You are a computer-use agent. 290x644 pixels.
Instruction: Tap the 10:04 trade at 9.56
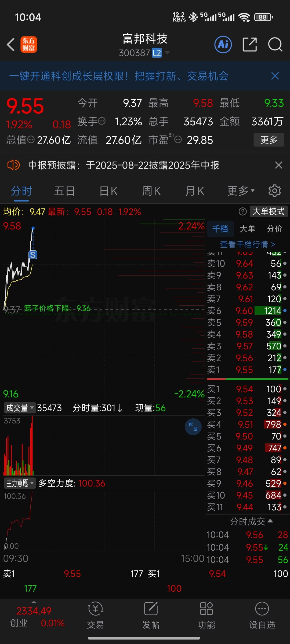pos(247,535)
